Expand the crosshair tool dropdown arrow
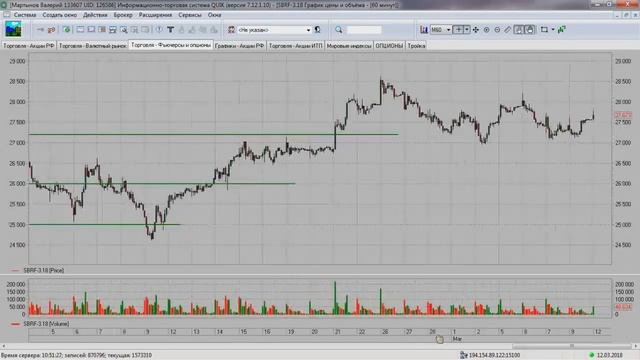This screenshot has width=640, height=360. click(467, 30)
